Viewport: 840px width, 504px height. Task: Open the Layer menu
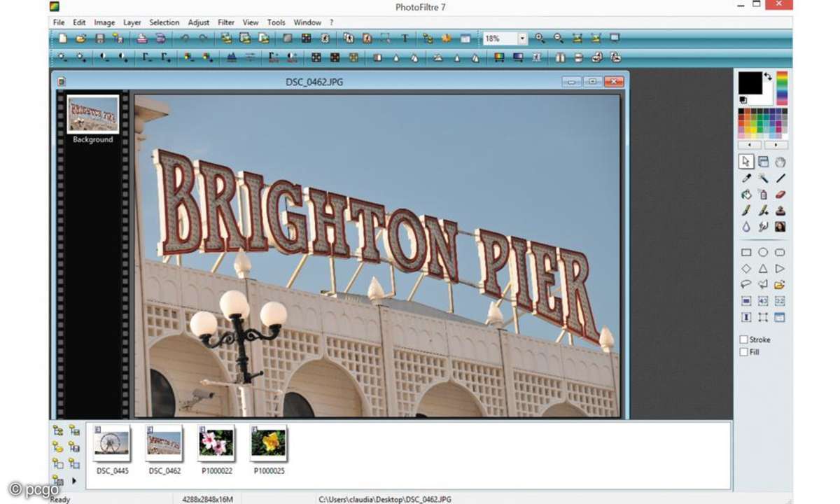pyautogui.click(x=132, y=22)
